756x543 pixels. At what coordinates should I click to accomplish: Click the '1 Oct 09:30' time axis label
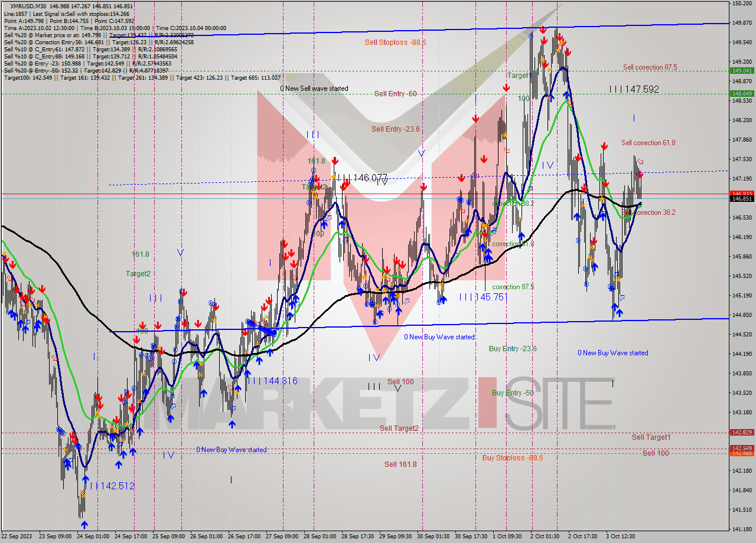tap(507, 537)
